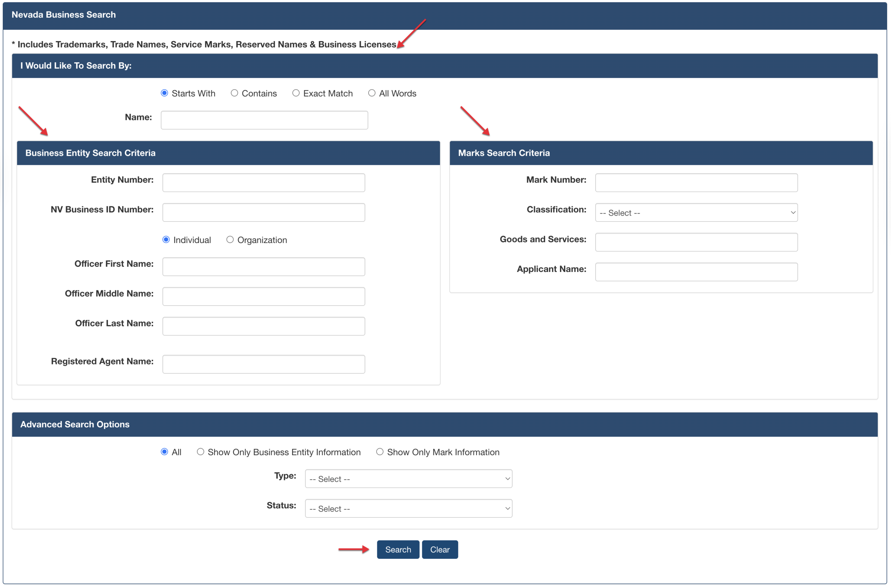Select the Contains radio button

tap(234, 93)
